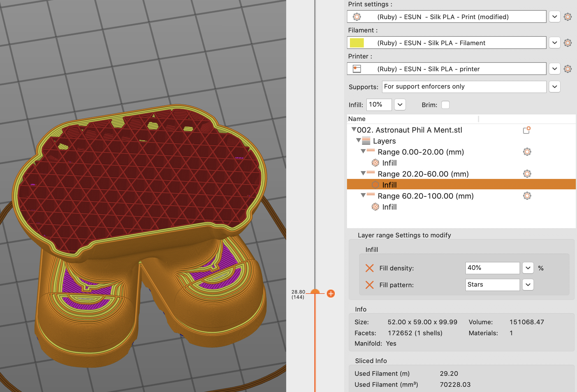Click the Fill density 40% field

pos(492,268)
